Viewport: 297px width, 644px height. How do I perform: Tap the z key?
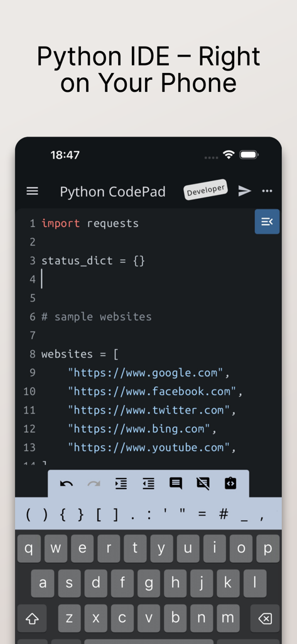click(69, 618)
